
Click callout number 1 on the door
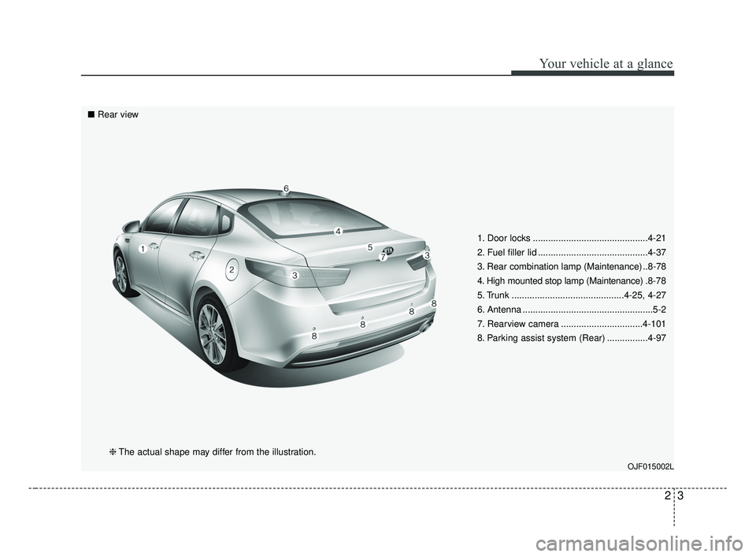point(143,249)
